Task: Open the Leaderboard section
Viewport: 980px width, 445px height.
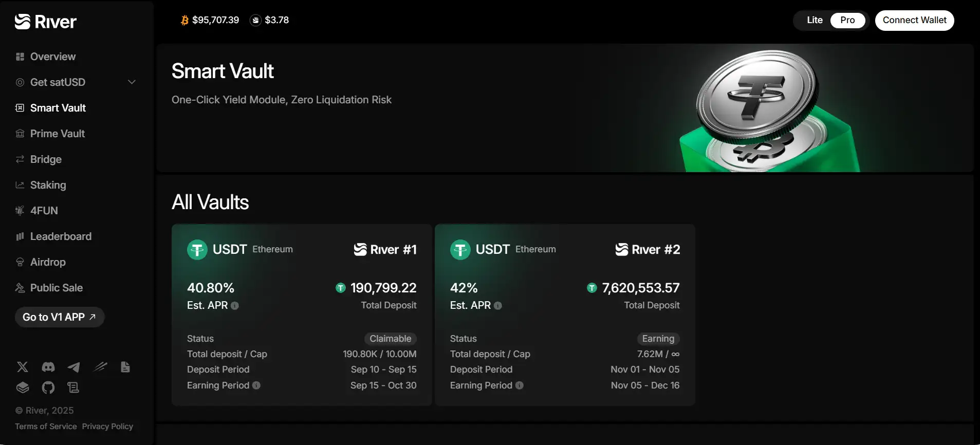Action: click(61, 236)
